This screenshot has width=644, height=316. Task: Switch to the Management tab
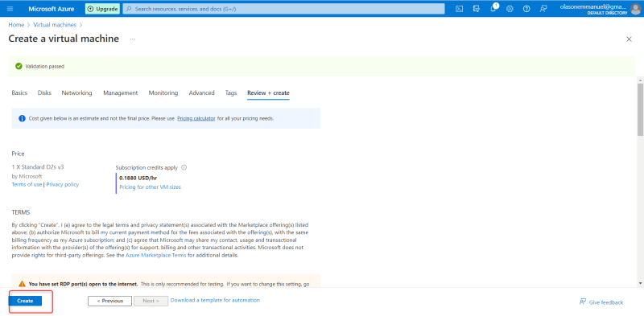[120, 93]
